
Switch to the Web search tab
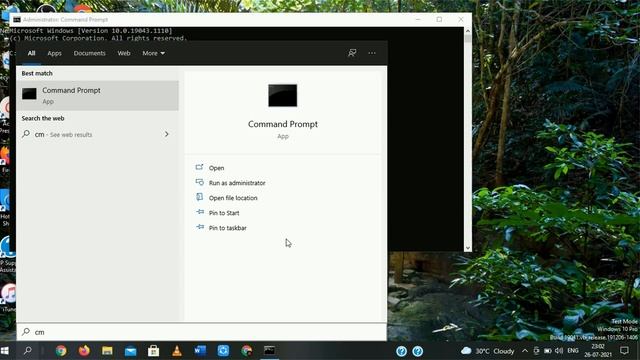click(124, 53)
